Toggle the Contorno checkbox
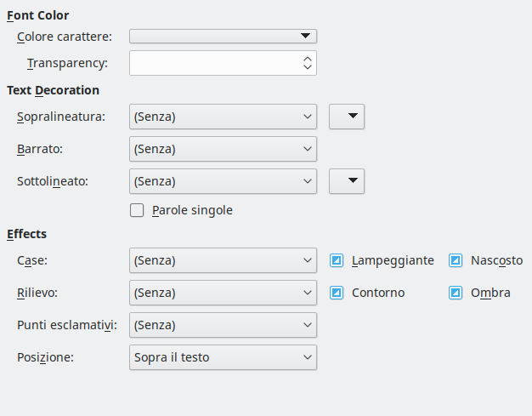The image size is (532, 416). [337, 293]
